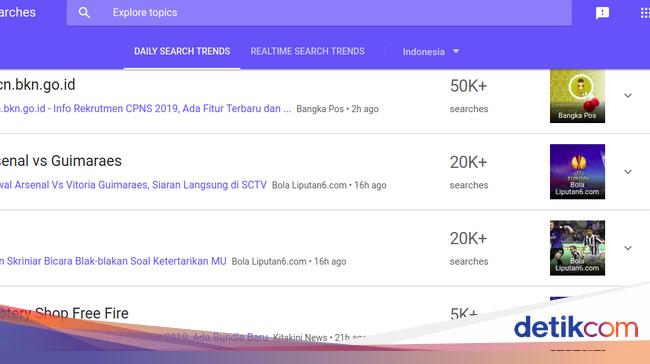Open the Indonesia country dropdown
650x364 pixels.
431,52
